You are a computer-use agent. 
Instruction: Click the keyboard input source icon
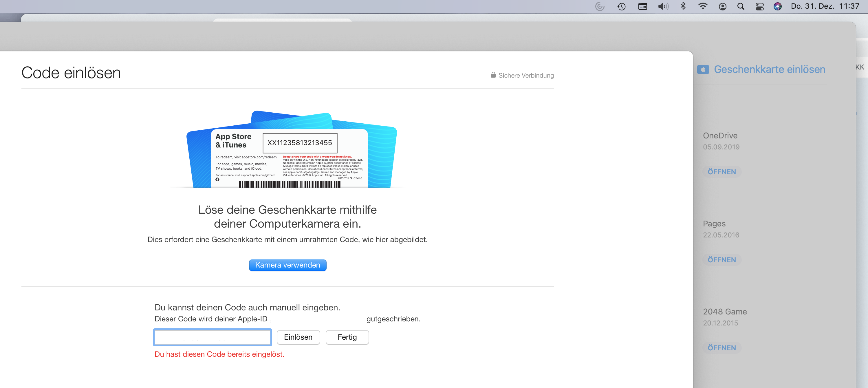[x=642, y=6]
